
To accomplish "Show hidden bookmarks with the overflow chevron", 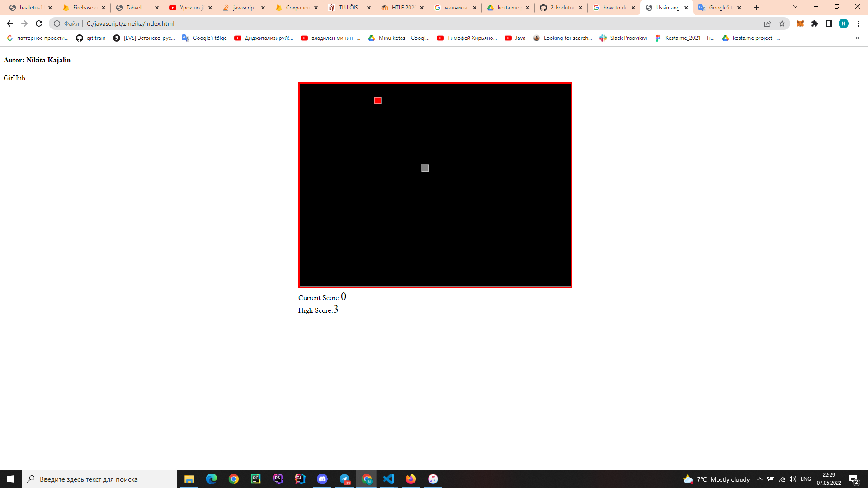I will (857, 38).
